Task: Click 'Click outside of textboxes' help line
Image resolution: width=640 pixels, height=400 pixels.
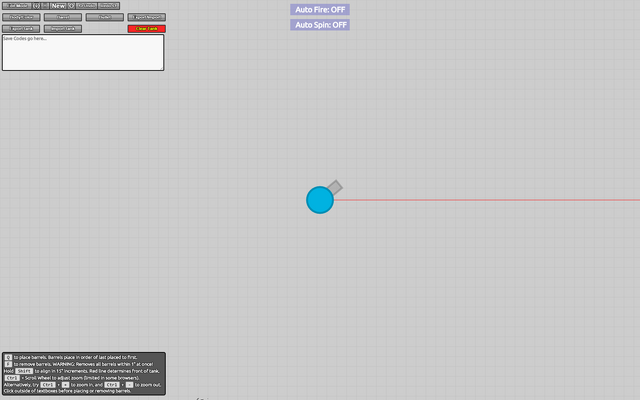Action: [67, 391]
